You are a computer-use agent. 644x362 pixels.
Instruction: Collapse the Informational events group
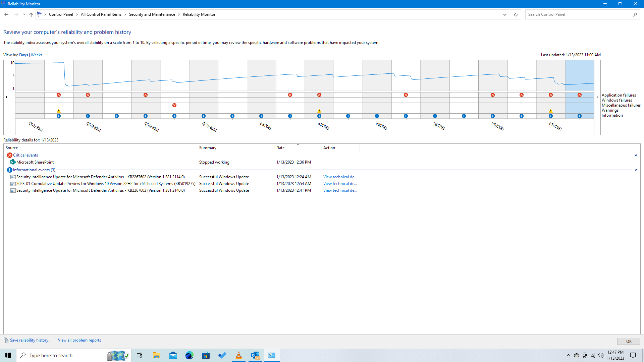[x=636, y=170]
